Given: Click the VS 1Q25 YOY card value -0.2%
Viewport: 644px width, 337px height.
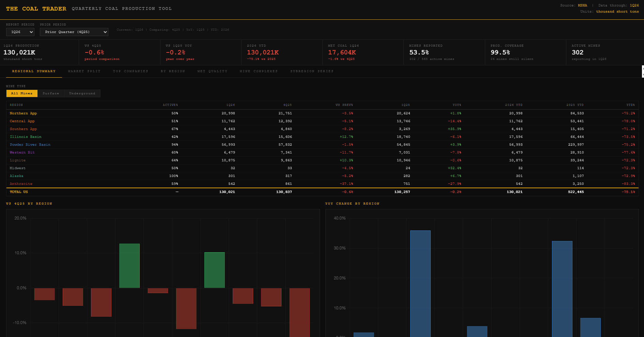Looking at the screenshot, I should tap(175, 52).
